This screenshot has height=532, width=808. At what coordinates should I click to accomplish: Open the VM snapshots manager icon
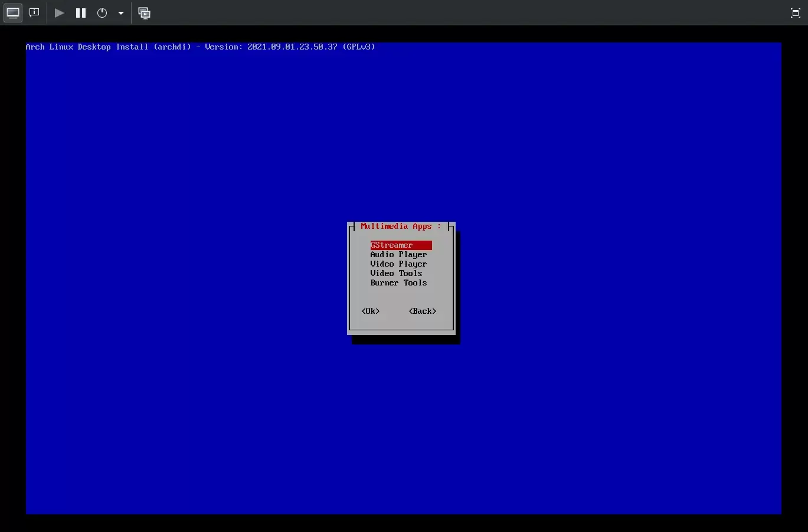144,13
